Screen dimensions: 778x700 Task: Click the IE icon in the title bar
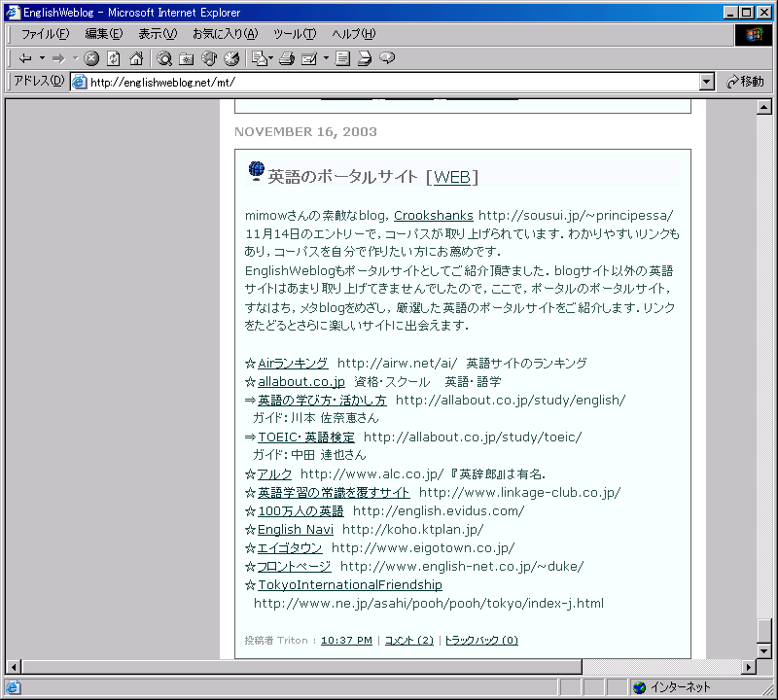click(x=13, y=13)
